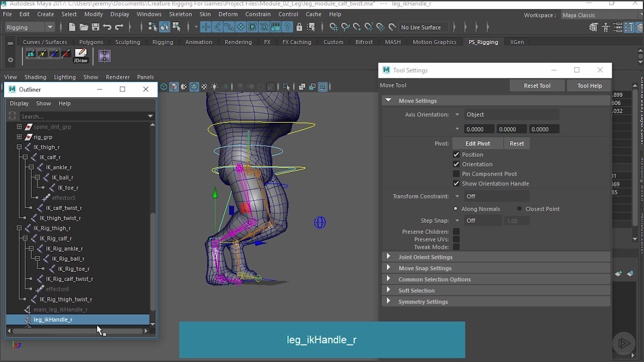Open the viewport Shading menu
This screenshot has width=644, height=362.
[x=35, y=77]
